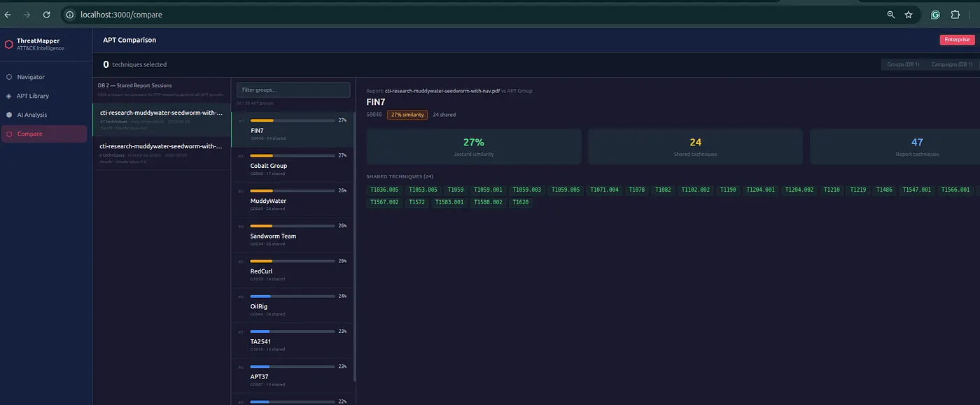Image resolution: width=980 pixels, height=405 pixels.
Task: Click technique tag T1053.005
Action: tap(423, 190)
